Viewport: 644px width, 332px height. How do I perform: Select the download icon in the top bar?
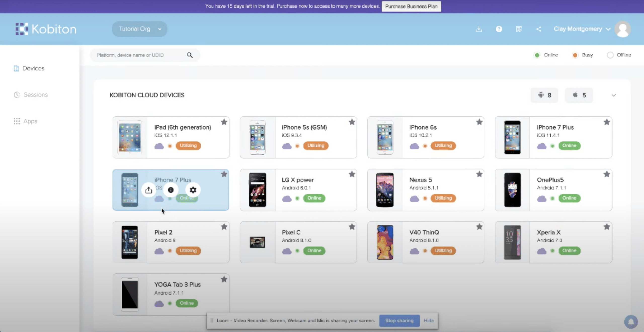point(479,29)
